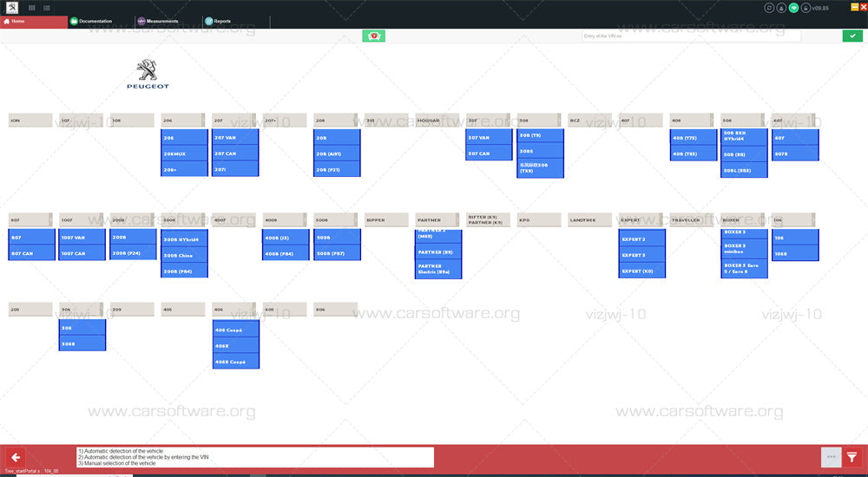The width and height of the screenshot is (868, 477).
Task: Choose the 206+ variant entry
Action: tap(184, 169)
